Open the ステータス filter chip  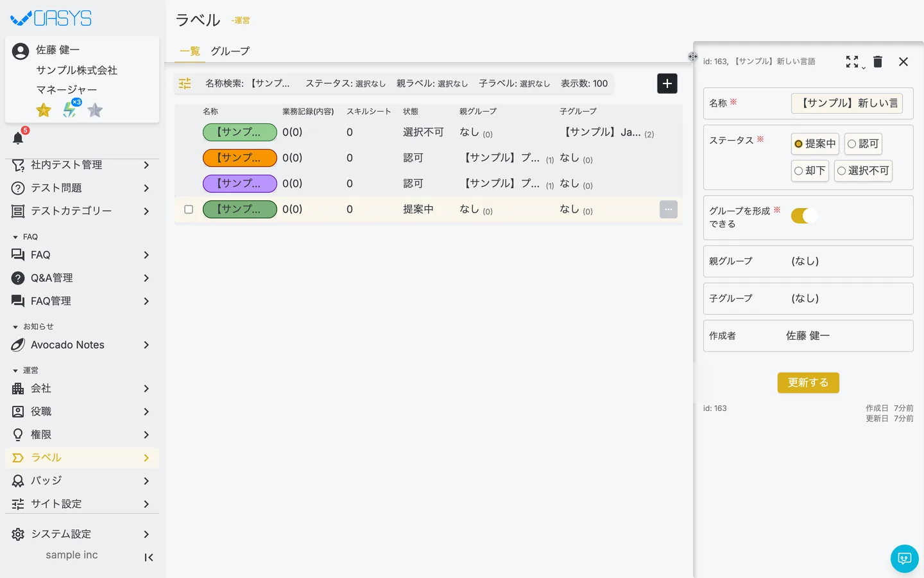point(345,83)
